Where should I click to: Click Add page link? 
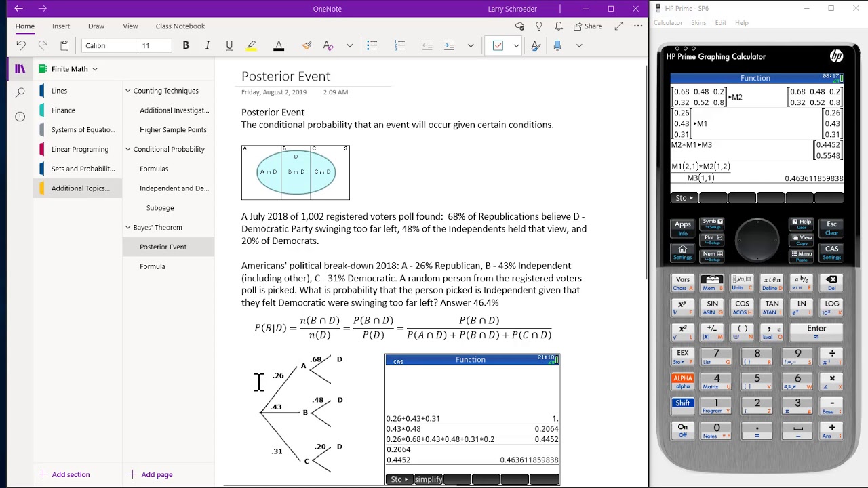click(x=151, y=474)
